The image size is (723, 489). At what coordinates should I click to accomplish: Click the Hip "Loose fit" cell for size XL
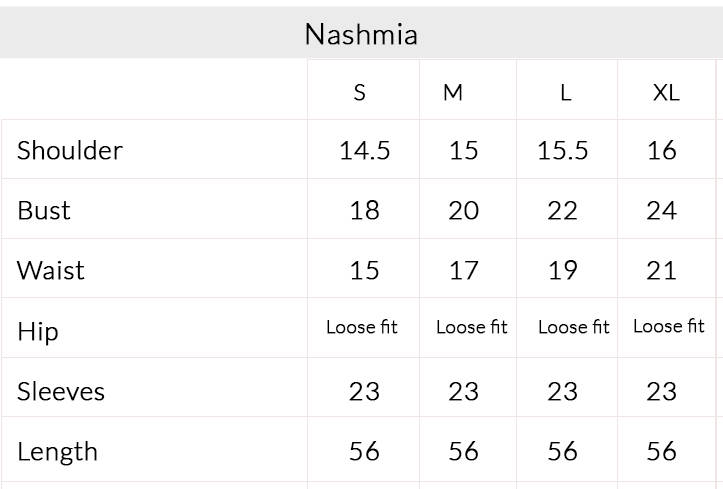tap(669, 326)
